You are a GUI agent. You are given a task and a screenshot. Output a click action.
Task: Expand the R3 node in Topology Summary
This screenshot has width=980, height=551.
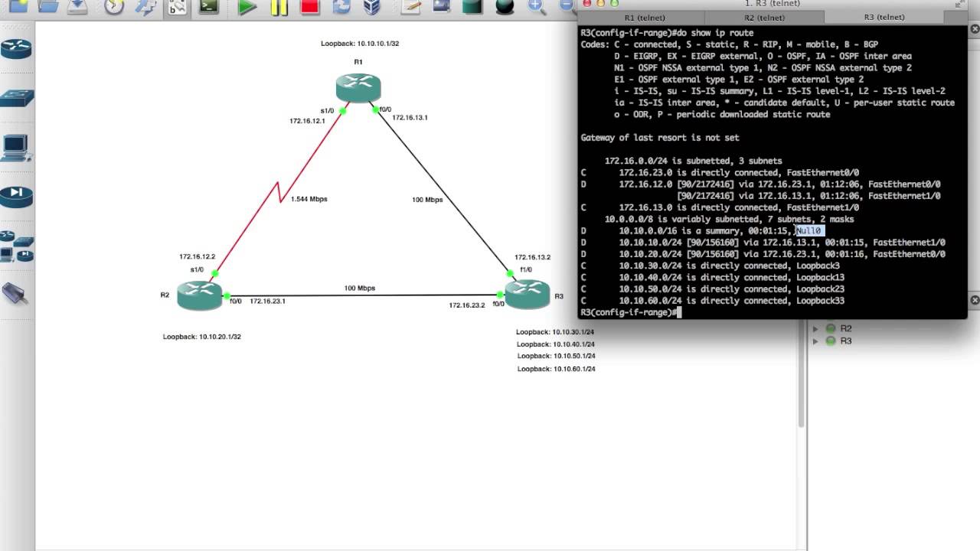coord(815,341)
